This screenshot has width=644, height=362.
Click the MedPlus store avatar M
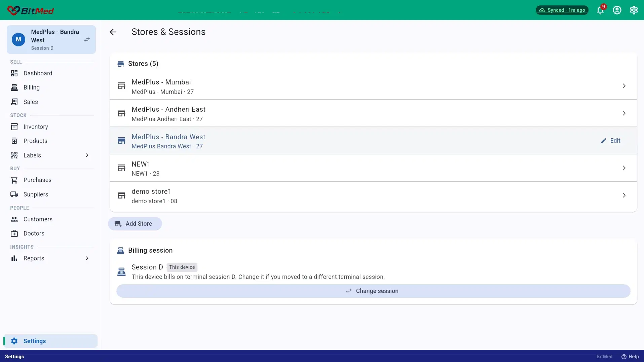[x=18, y=40]
